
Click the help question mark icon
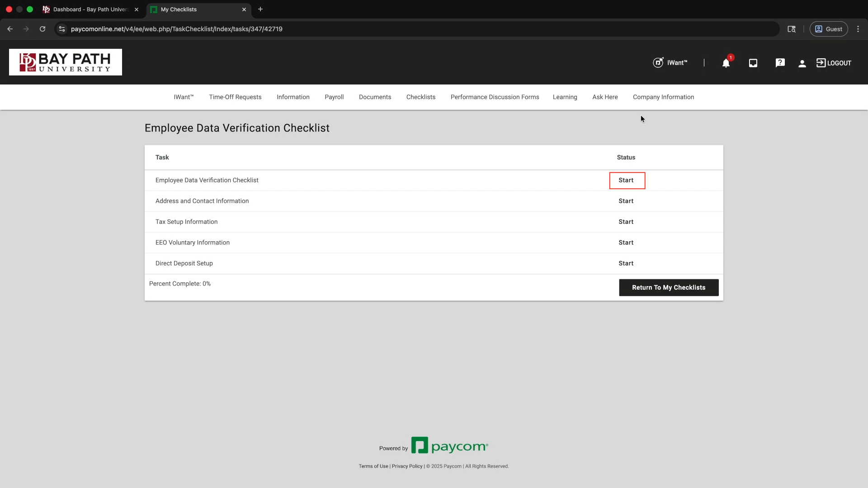click(x=780, y=63)
